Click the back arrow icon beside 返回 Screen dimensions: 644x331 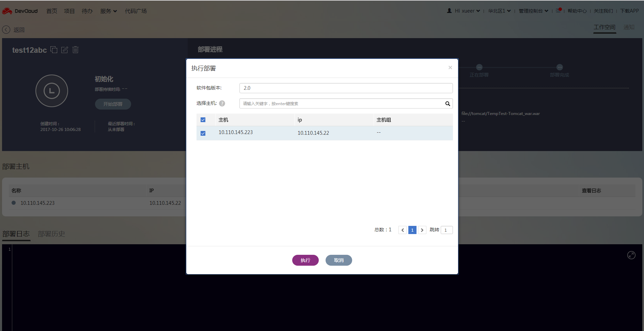coord(6,30)
